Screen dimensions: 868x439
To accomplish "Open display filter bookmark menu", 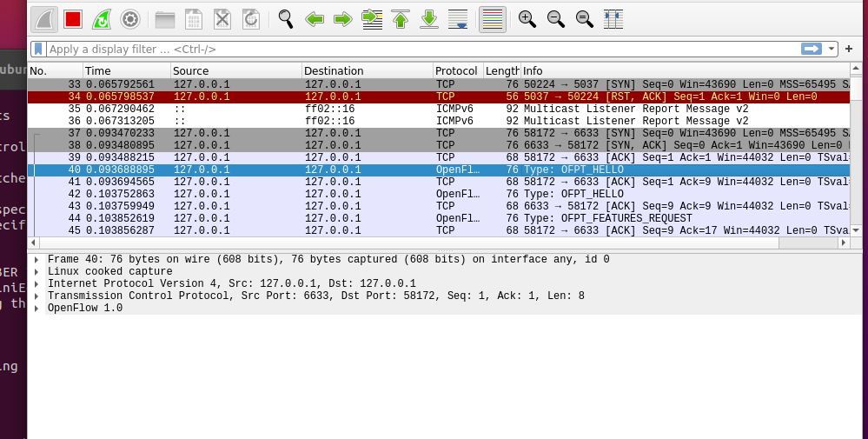I will 38,50.
